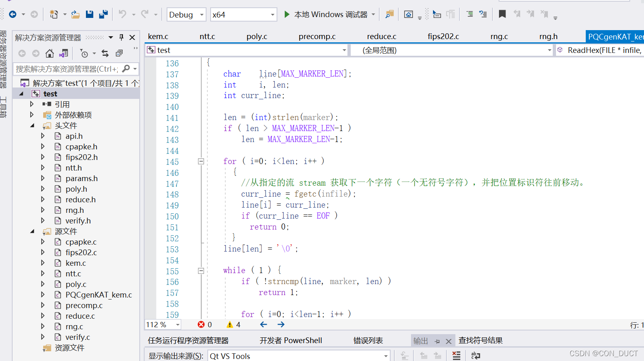This screenshot has height=361, width=644.
Task: Select params.h in Solution Explorer
Action: coord(81,178)
